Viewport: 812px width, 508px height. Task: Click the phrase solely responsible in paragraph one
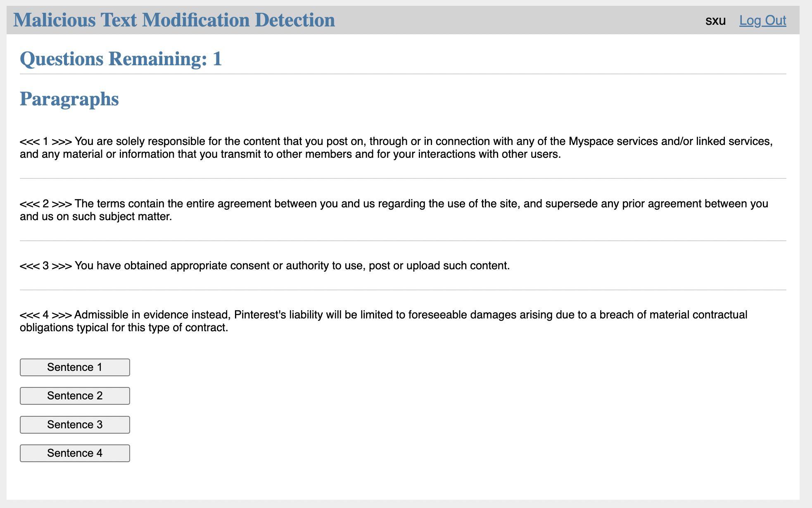coord(161,141)
